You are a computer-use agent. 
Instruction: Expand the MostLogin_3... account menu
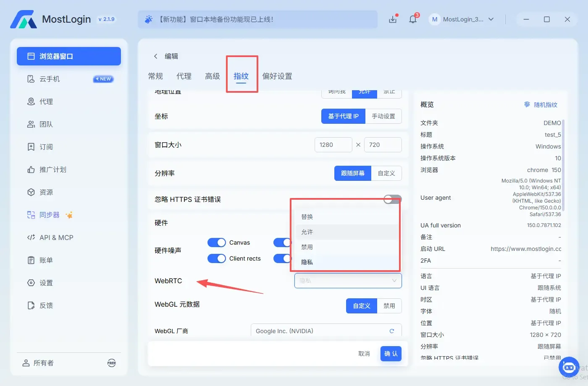coord(491,19)
